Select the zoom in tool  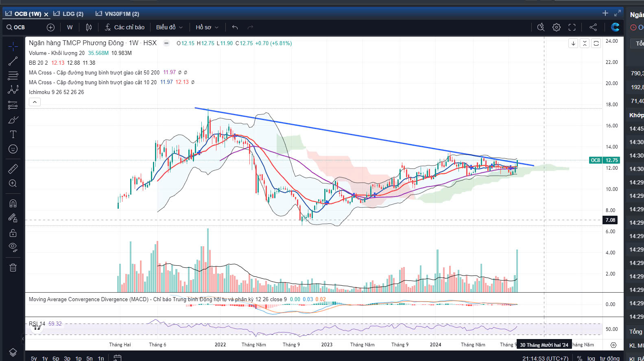tap(13, 183)
